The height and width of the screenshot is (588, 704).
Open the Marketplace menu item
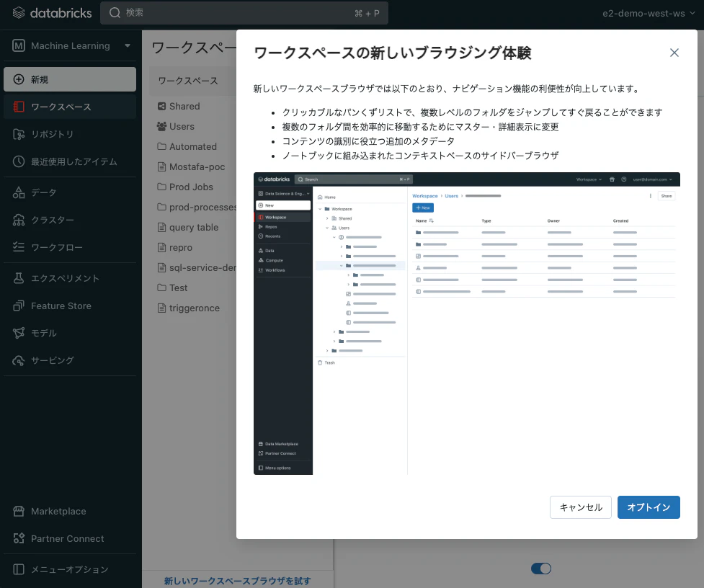point(70,511)
